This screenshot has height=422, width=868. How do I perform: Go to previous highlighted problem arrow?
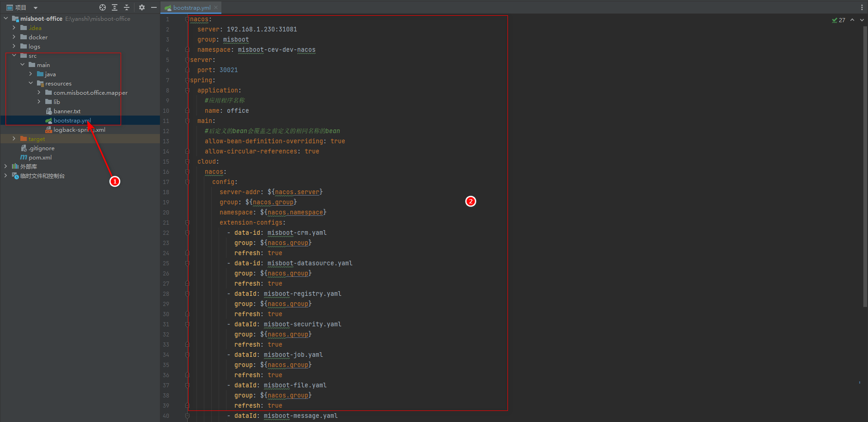tap(852, 20)
